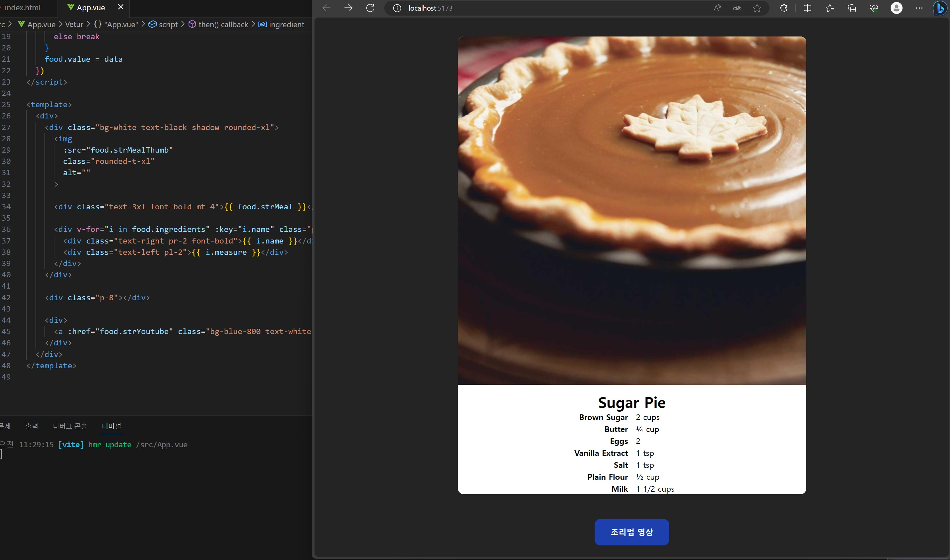
Task: Open the 출력 panel tab
Action: (32, 426)
